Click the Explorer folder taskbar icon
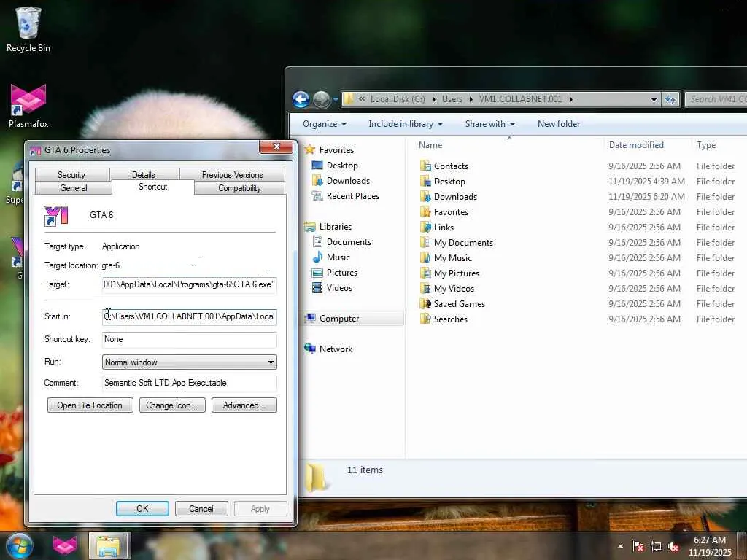The image size is (747, 560). coord(108,545)
